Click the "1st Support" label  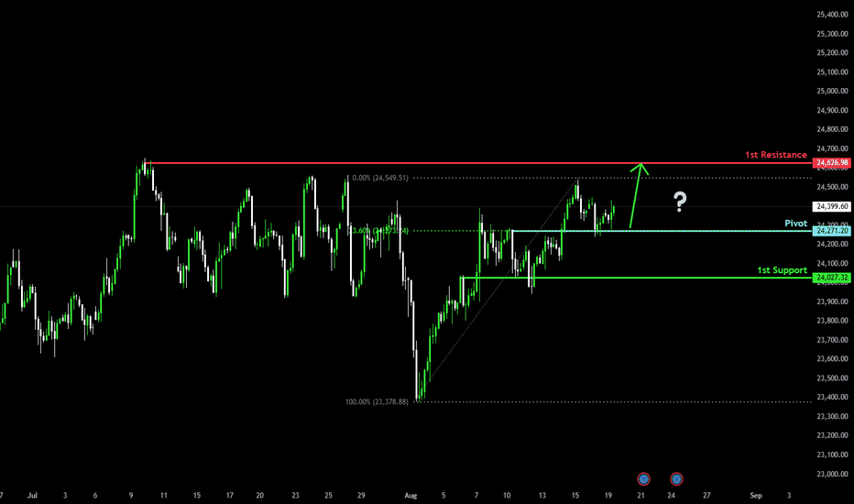pos(783,270)
